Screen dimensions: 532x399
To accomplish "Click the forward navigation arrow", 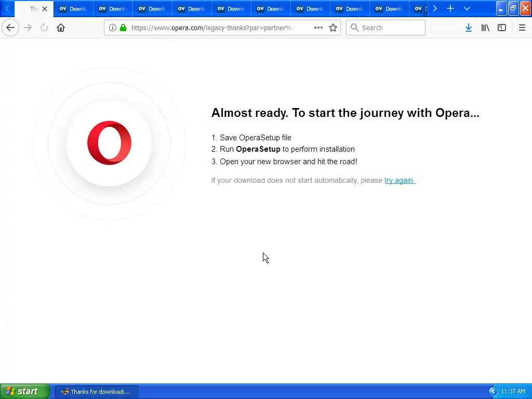I will click(x=28, y=28).
